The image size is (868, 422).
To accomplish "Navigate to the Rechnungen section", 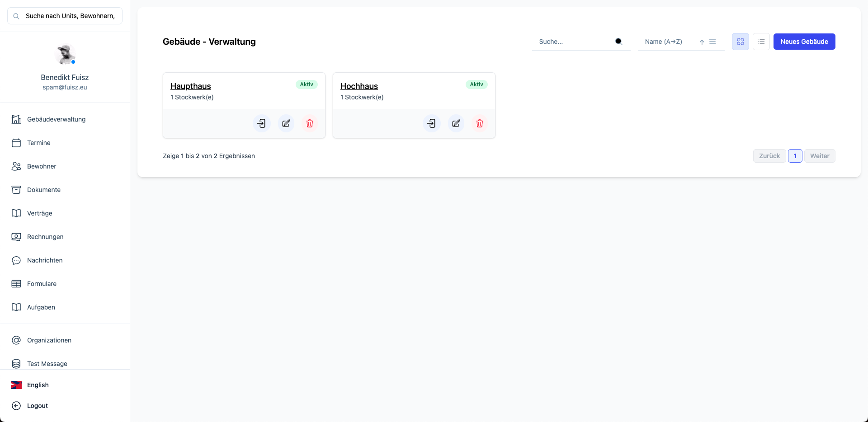I will tap(44, 236).
